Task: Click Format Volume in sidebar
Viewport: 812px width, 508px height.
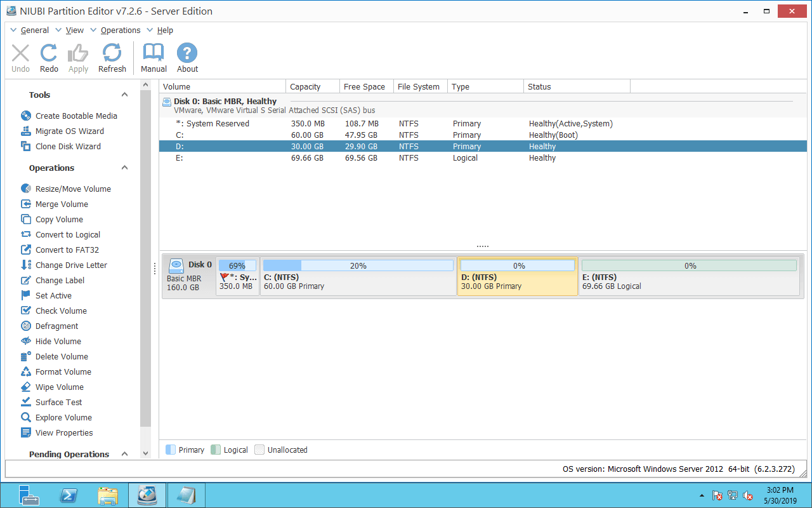Action: pos(63,371)
